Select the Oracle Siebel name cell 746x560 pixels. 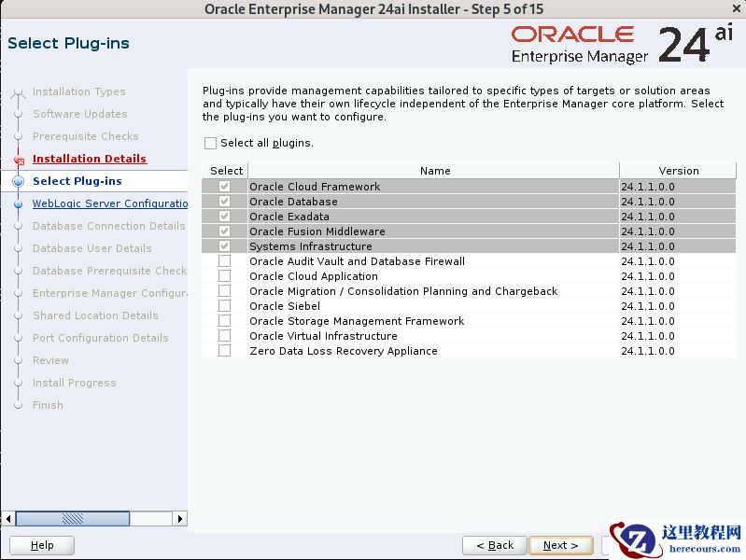[x=434, y=306]
